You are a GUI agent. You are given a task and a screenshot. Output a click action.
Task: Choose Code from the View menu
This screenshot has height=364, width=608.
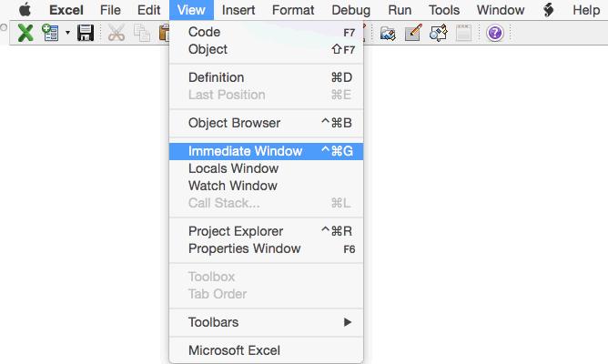[267, 32]
